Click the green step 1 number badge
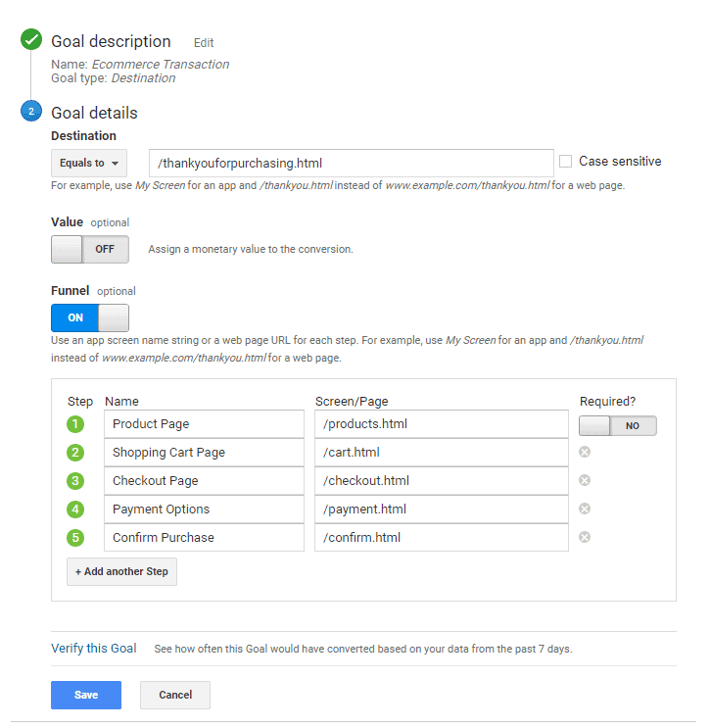 75,424
